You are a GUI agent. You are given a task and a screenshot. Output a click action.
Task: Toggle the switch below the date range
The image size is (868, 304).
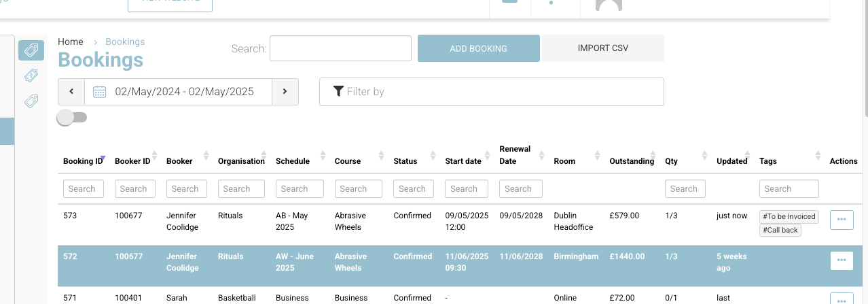pos(72,118)
